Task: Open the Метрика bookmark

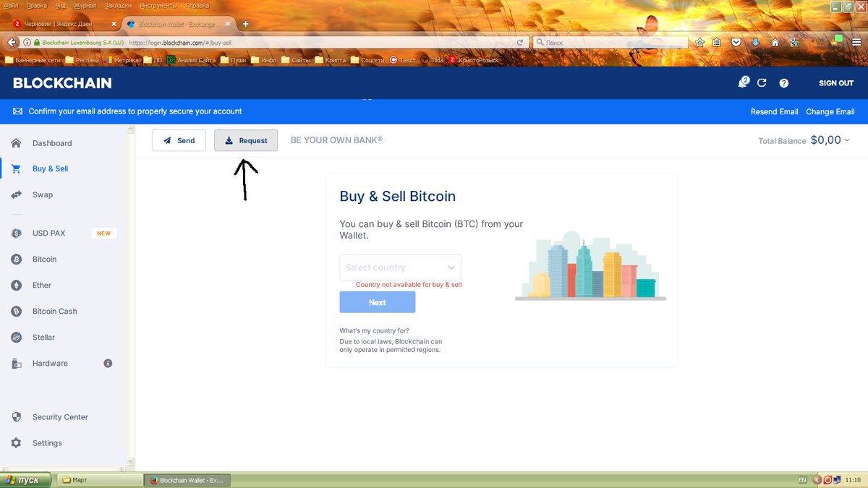Action: (121, 60)
